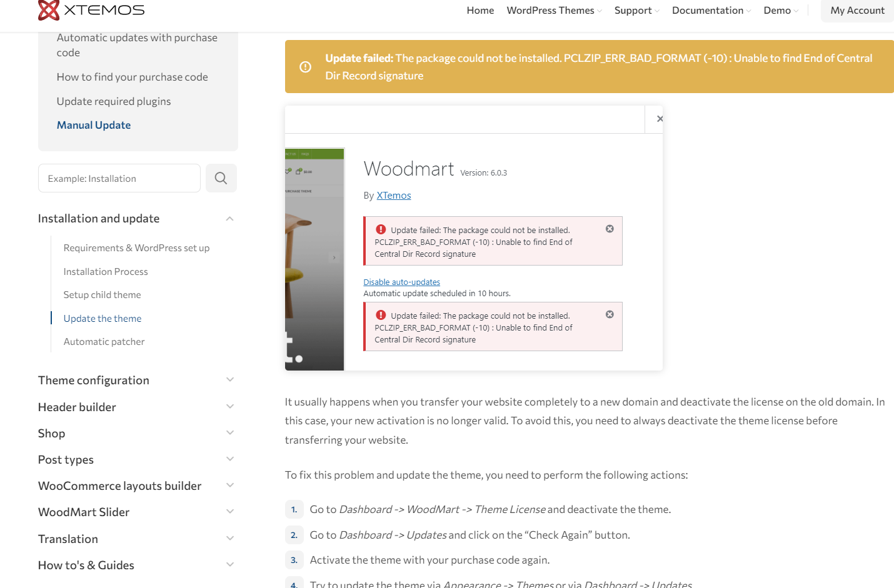Open the Installation Process page
The height and width of the screenshot is (588, 894).
tap(106, 272)
